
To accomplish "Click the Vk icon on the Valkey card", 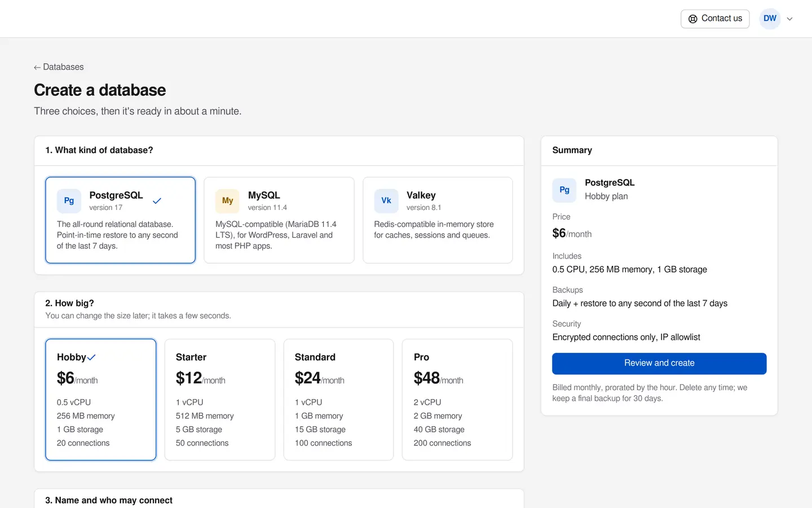I will pyautogui.click(x=386, y=201).
